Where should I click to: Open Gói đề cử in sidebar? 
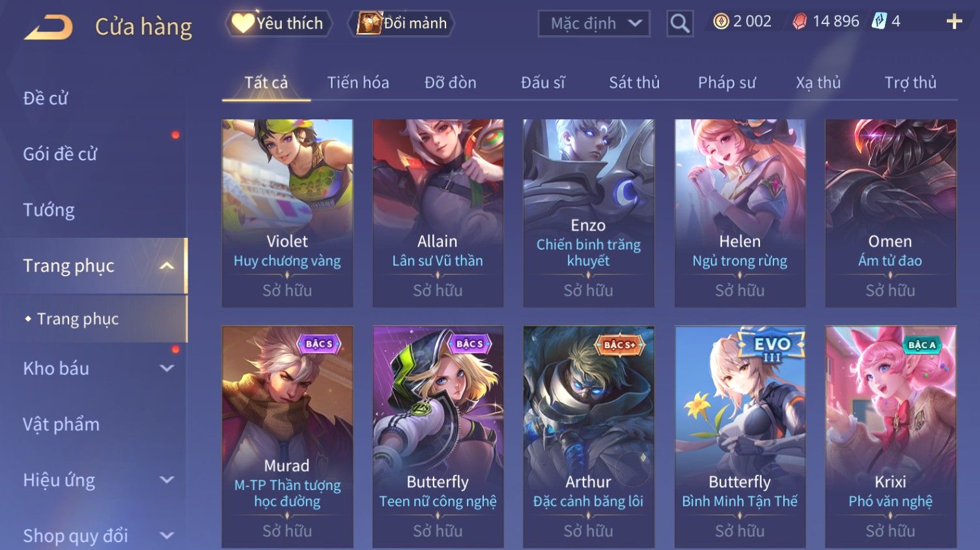click(x=60, y=154)
